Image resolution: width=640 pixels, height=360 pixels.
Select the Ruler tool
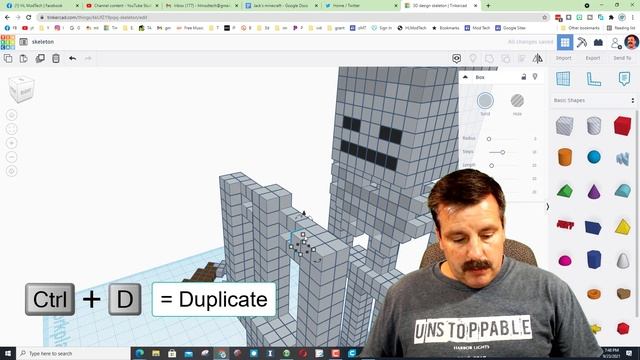(593, 78)
